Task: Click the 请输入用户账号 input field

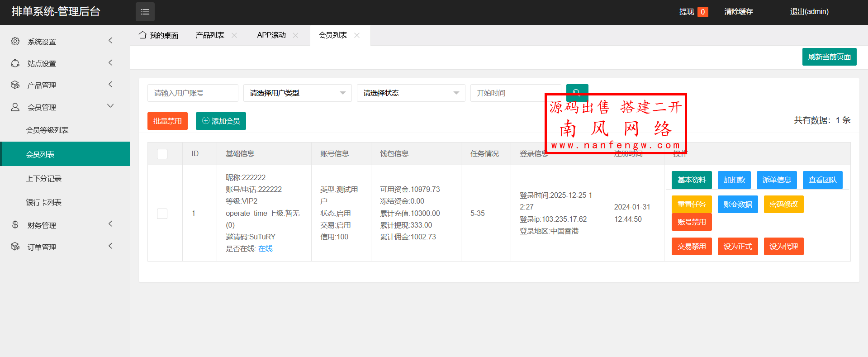Action: point(193,93)
